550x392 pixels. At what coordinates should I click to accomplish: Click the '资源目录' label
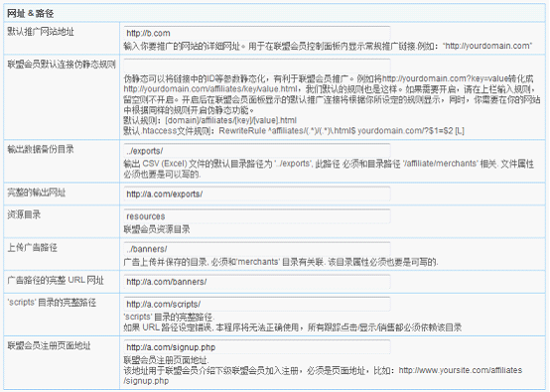pos(24,214)
